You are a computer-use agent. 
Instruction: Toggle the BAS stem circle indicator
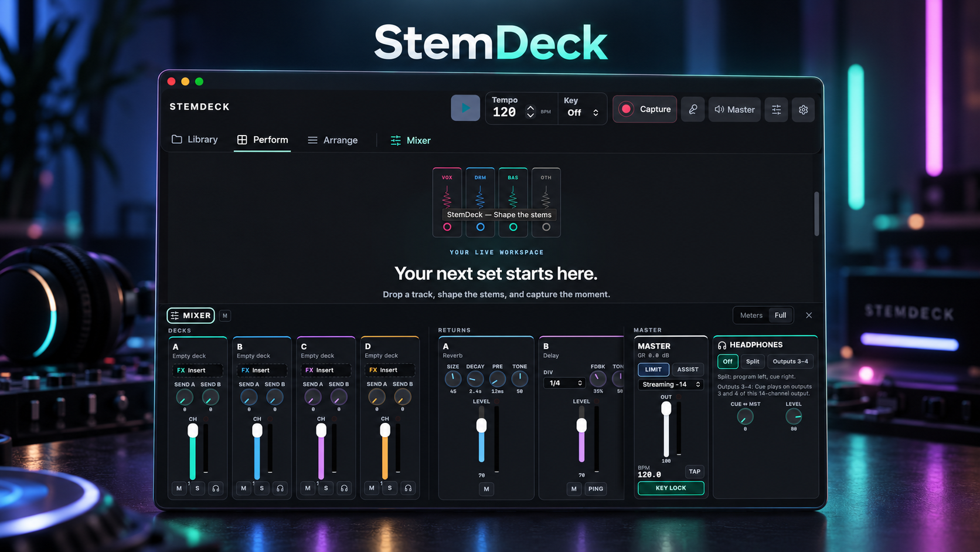[513, 227]
